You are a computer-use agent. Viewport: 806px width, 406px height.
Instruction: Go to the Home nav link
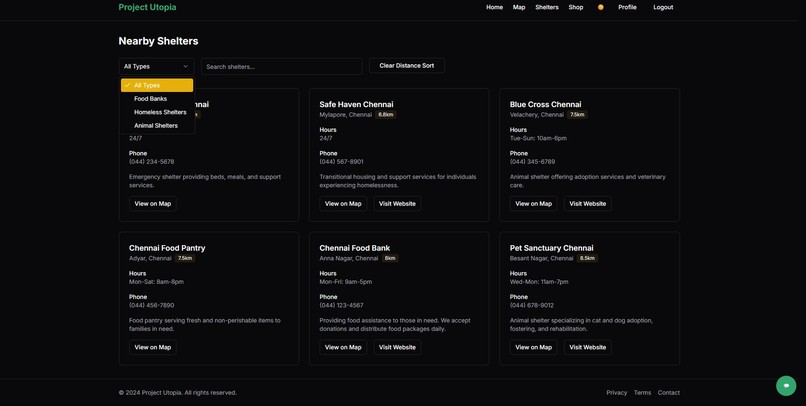click(494, 7)
